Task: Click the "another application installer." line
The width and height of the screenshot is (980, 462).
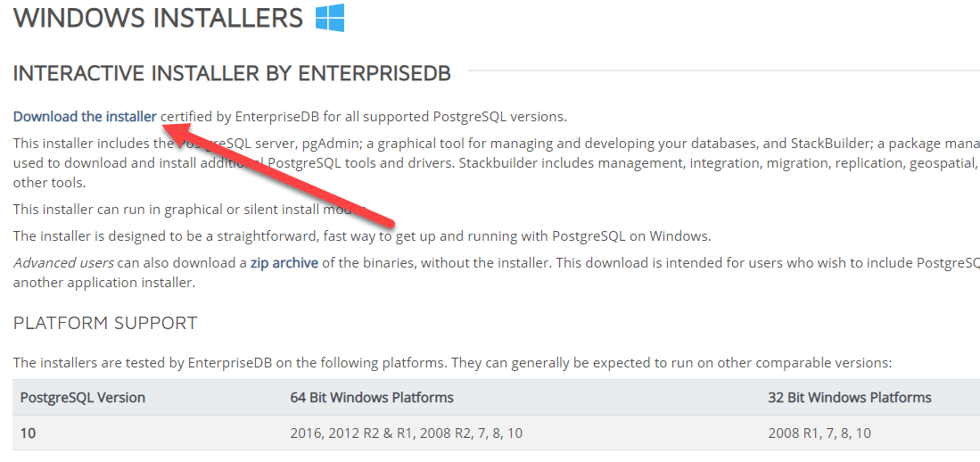Action: [103, 283]
